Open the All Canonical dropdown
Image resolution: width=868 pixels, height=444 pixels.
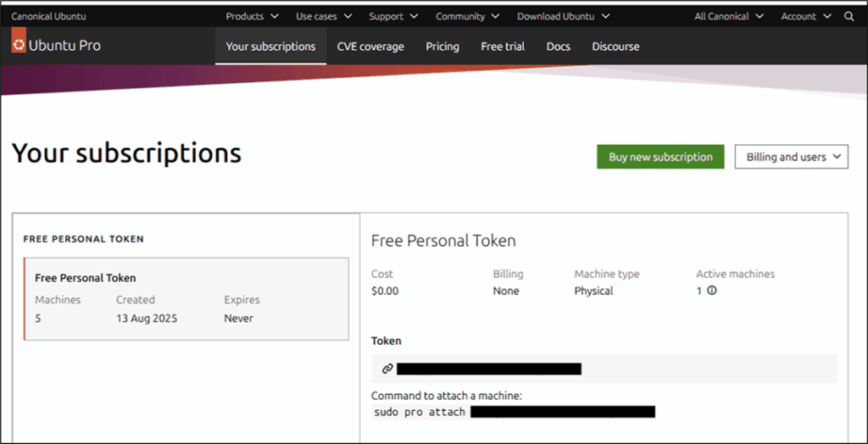point(729,17)
